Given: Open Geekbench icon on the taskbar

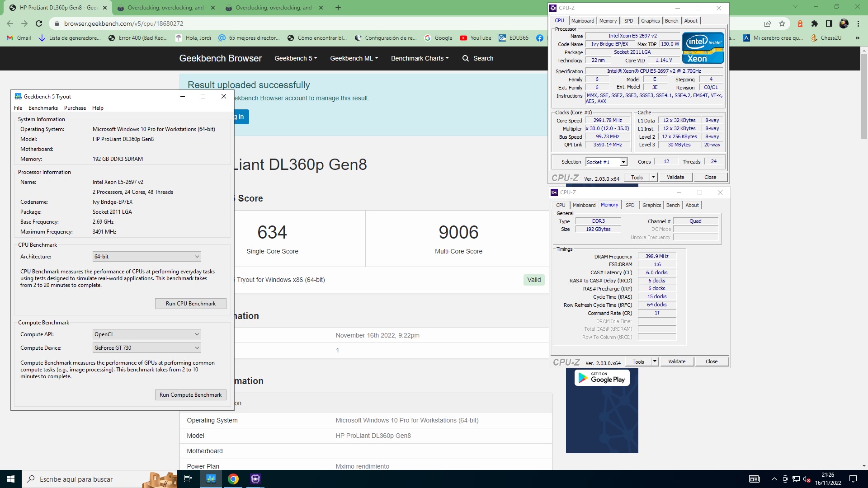Looking at the screenshot, I should click(x=211, y=479).
